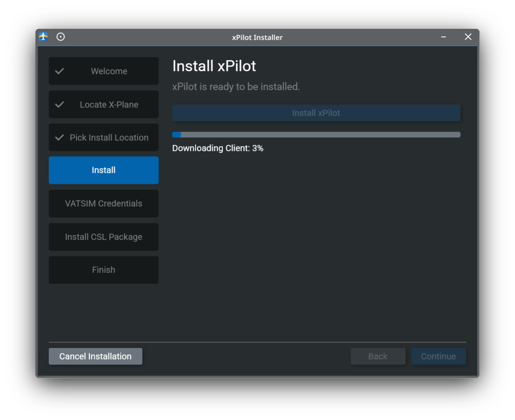Screen dimensions: 515x420
Task: Click the xPilot airplane logo in titlebar
Action: click(43, 37)
